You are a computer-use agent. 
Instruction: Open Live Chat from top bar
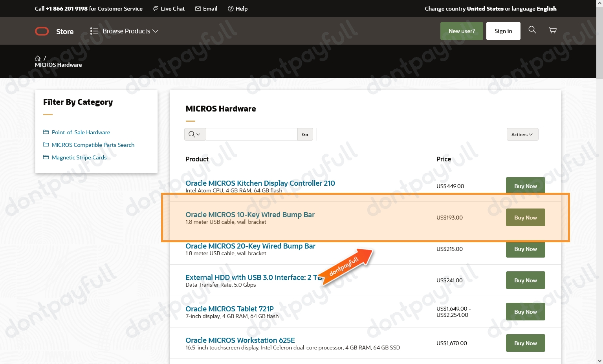(x=169, y=9)
